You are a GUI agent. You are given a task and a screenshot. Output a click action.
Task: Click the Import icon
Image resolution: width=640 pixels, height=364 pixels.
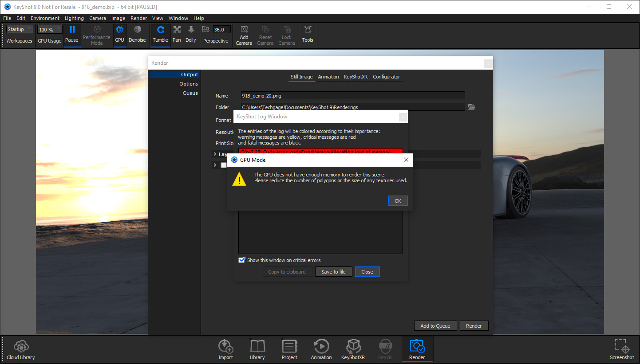(225, 346)
